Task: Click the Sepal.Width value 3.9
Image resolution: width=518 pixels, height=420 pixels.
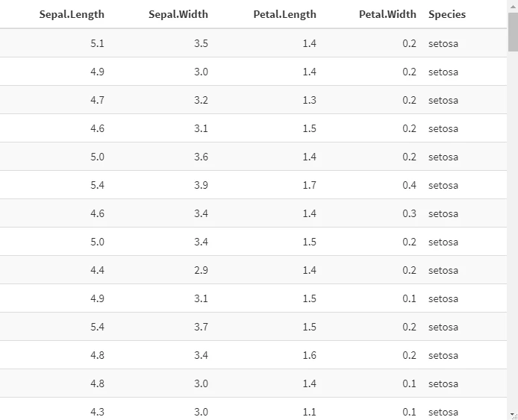Action: click(201, 185)
